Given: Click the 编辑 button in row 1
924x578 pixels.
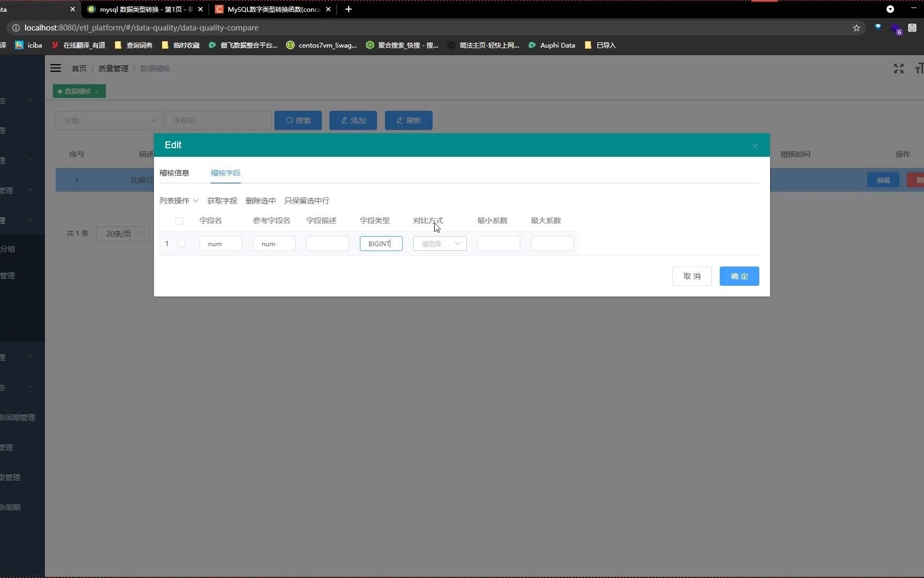Looking at the screenshot, I should pyautogui.click(x=883, y=180).
